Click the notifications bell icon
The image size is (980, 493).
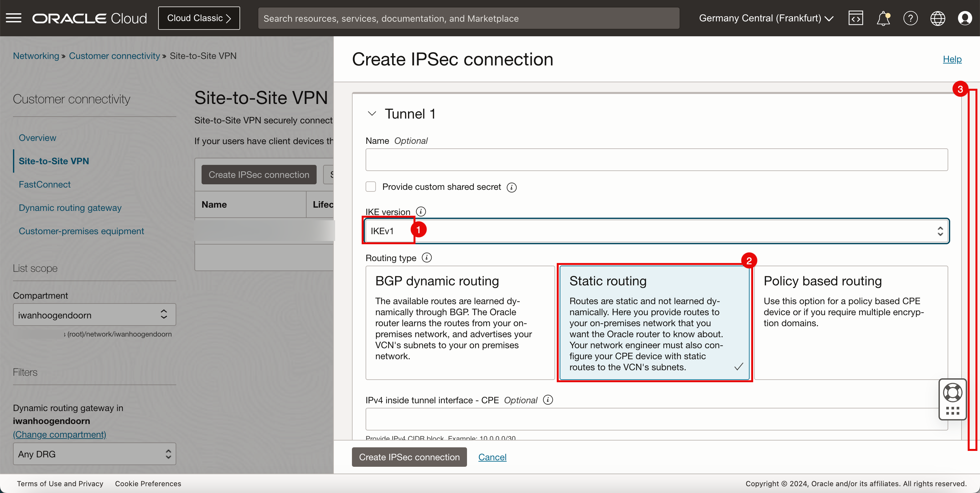(x=884, y=18)
